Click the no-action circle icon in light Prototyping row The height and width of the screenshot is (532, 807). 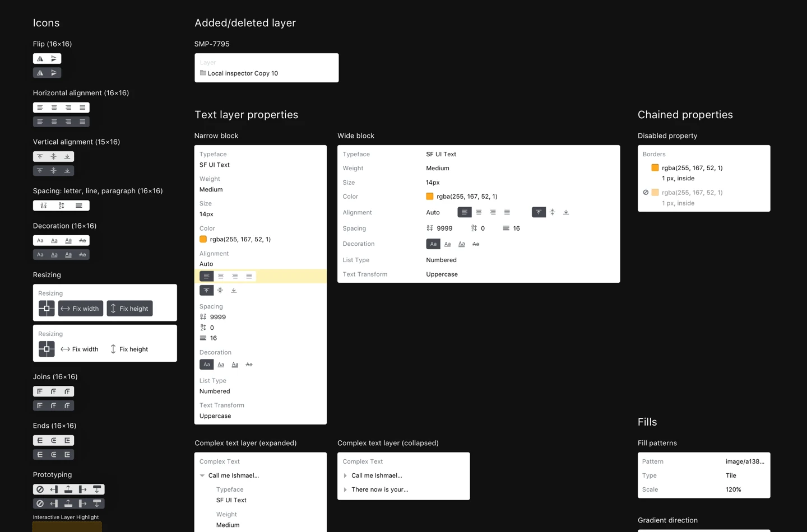click(40, 489)
